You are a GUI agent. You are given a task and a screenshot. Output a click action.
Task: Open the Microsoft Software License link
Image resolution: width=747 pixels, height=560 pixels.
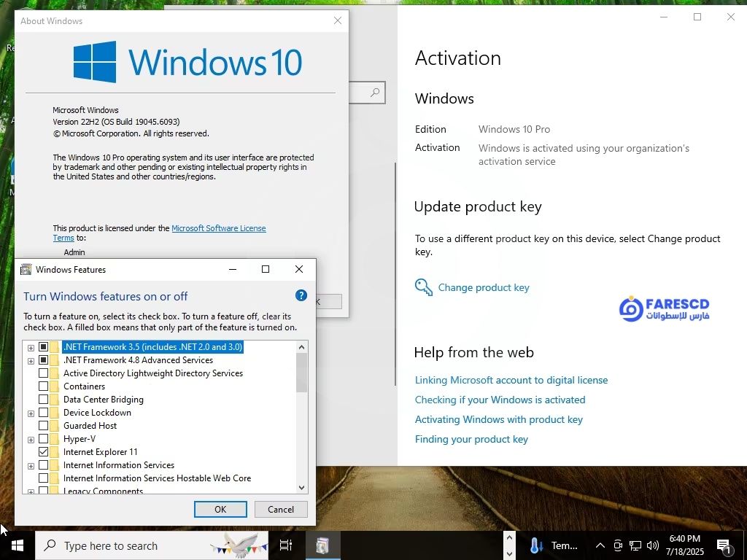(x=219, y=228)
